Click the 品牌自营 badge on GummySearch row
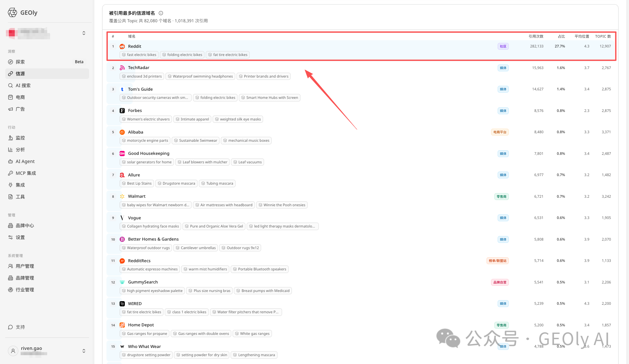Image resolution: width=629 pixels, height=364 pixels. pos(500,282)
